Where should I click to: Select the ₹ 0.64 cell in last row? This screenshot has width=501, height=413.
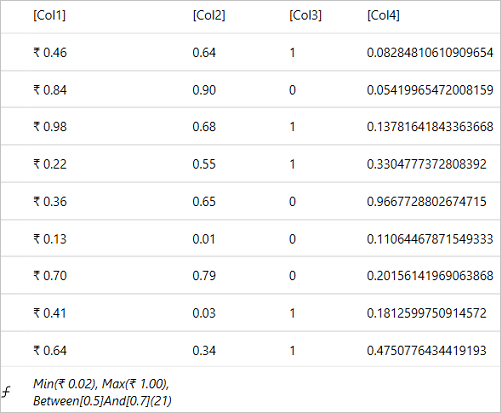pyautogui.click(x=50, y=350)
